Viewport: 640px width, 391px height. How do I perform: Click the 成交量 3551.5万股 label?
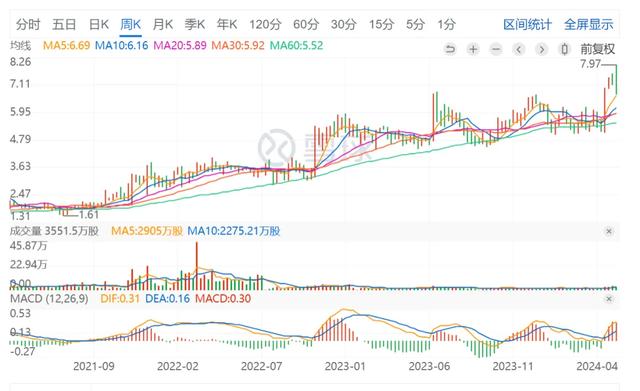coord(54,231)
